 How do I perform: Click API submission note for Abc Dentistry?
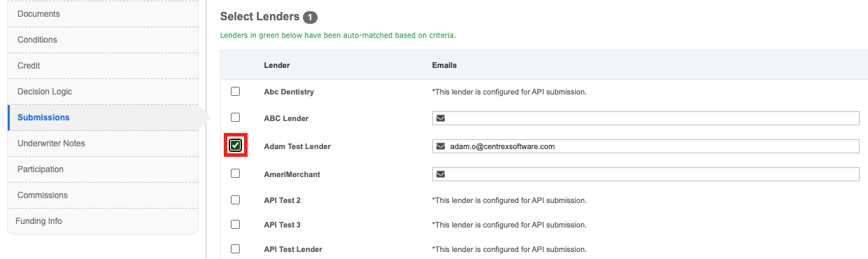click(x=509, y=92)
